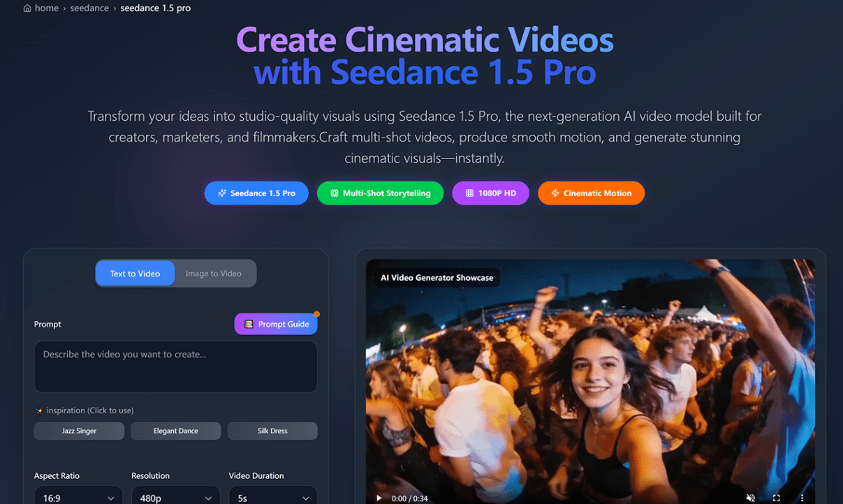Screen dimensions: 843x504
Task: Unmute the showcase video audio
Action: pos(751,498)
